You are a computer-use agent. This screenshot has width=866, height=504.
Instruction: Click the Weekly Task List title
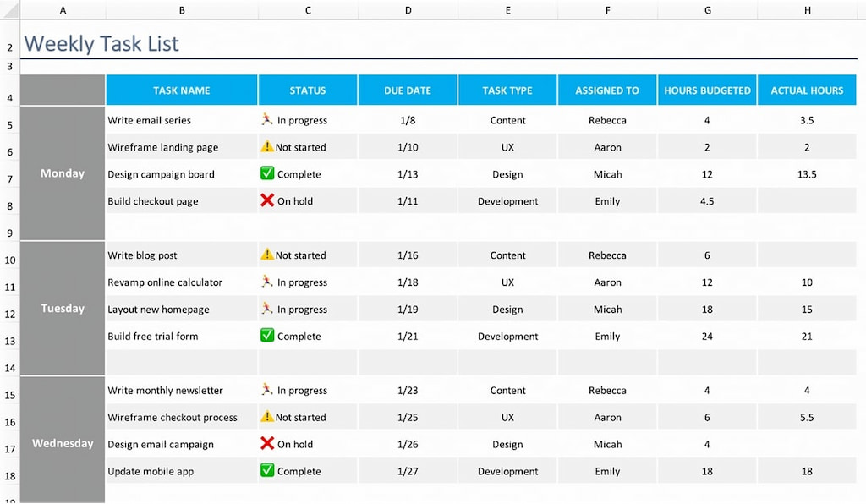pos(101,43)
